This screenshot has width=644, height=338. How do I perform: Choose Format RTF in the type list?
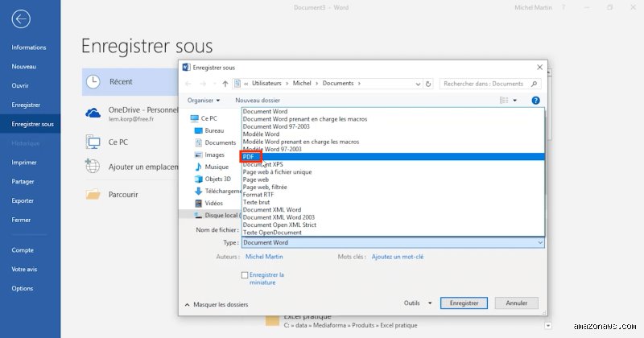(x=393, y=195)
